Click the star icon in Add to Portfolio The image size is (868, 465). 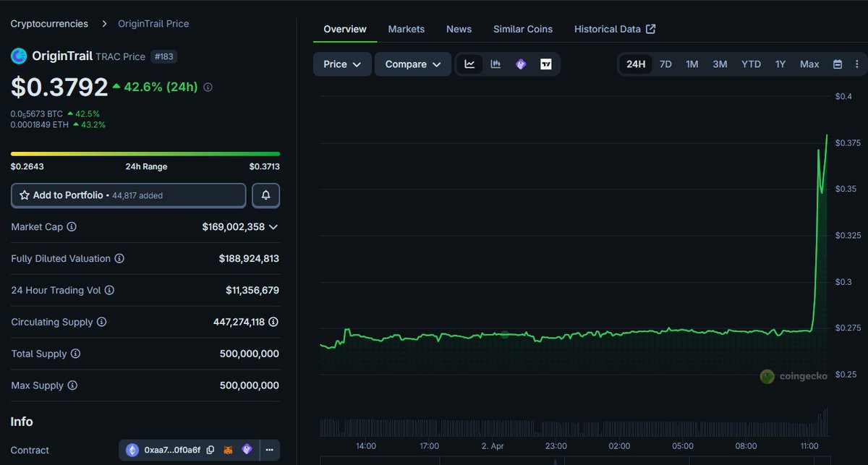(x=25, y=195)
